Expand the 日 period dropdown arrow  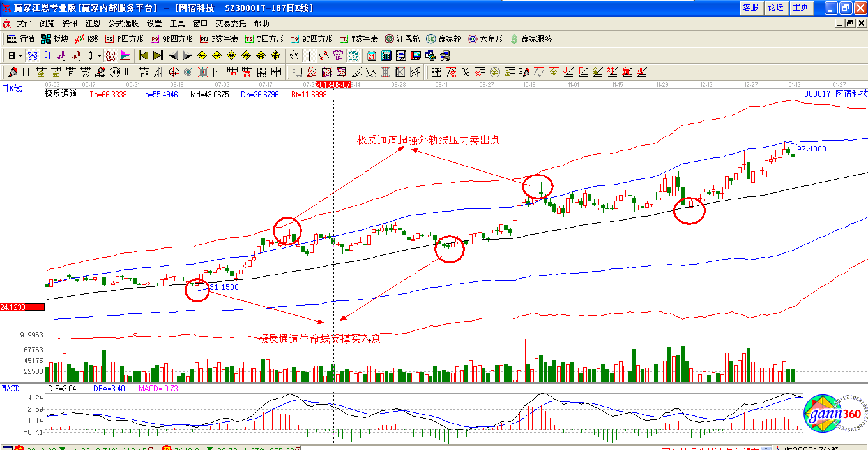(x=20, y=56)
